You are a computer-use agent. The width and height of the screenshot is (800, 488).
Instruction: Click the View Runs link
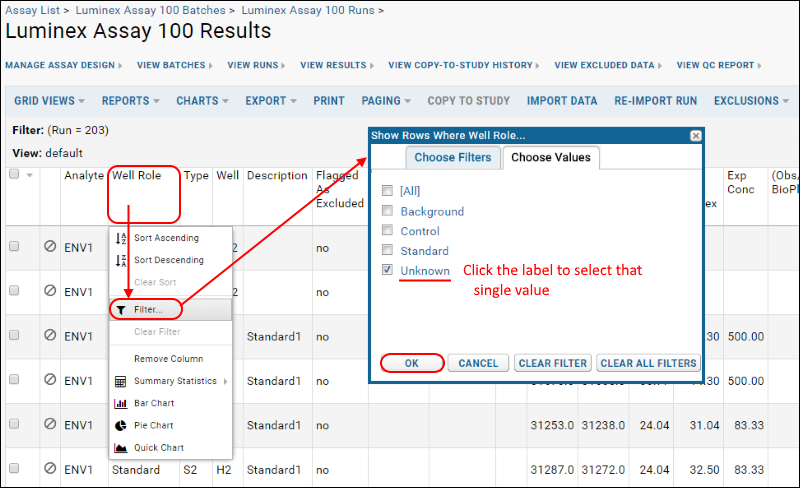[x=256, y=65]
